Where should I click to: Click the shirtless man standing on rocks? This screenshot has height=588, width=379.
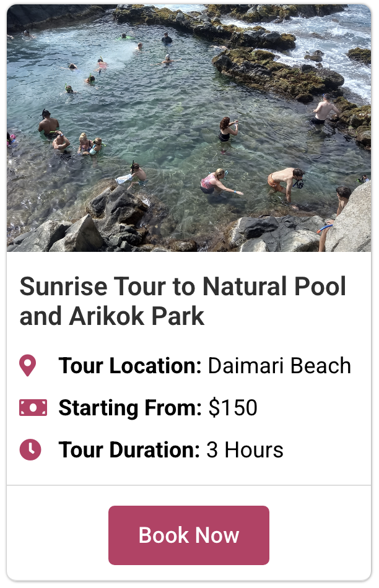tap(325, 110)
